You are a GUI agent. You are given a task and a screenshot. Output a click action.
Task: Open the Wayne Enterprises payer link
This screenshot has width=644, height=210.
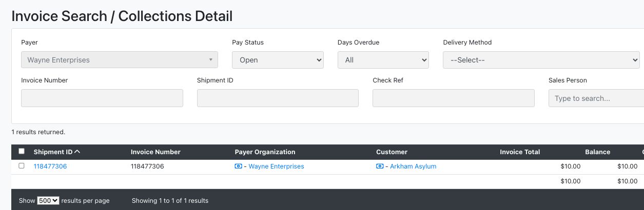[276, 166]
